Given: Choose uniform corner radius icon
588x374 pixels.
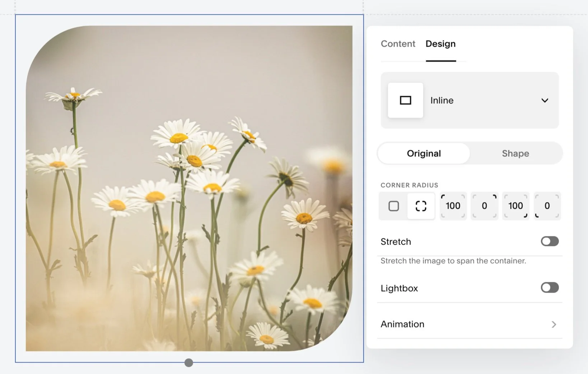Looking at the screenshot, I should (x=393, y=206).
